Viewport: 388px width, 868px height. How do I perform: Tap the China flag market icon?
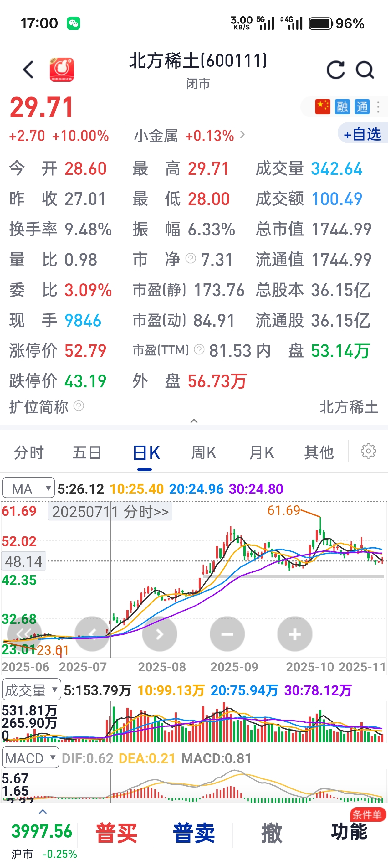pyautogui.click(x=322, y=107)
